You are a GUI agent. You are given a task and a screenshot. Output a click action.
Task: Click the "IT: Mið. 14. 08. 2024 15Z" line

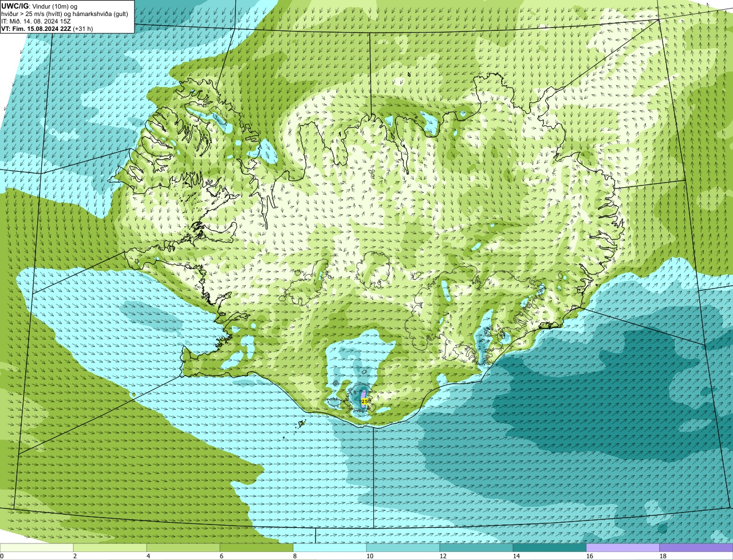pos(36,21)
